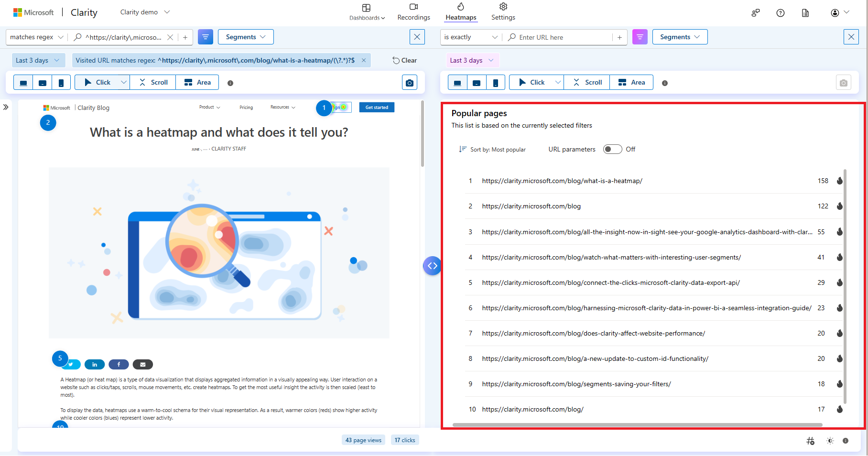This screenshot has height=456, width=868.
Task: Click plus button next to Enter URL field
Action: coord(619,37)
